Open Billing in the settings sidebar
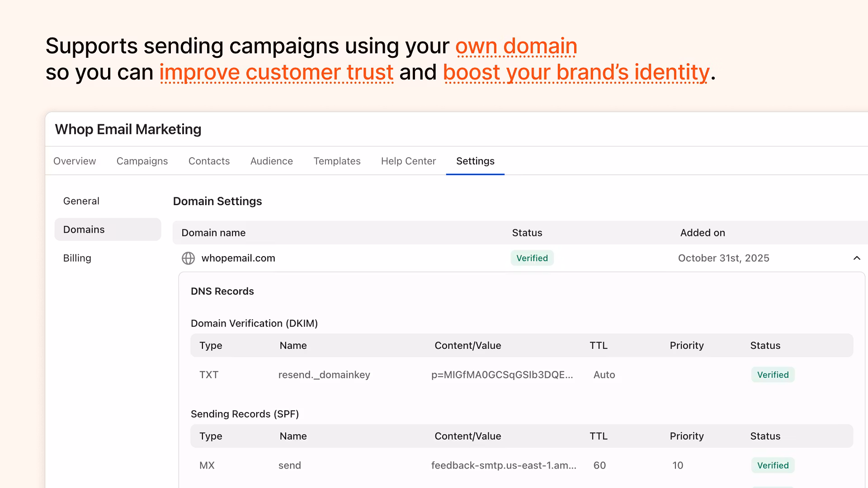 [x=77, y=258]
